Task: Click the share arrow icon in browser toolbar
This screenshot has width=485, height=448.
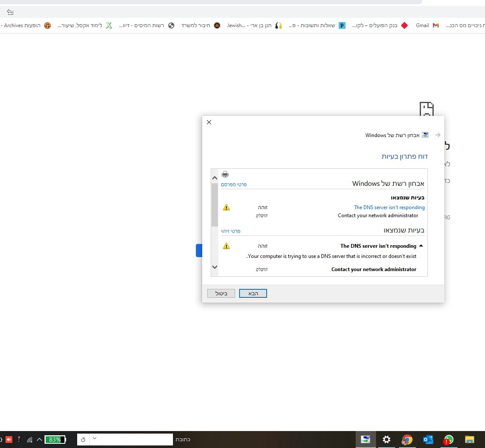Action: point(10,12)
